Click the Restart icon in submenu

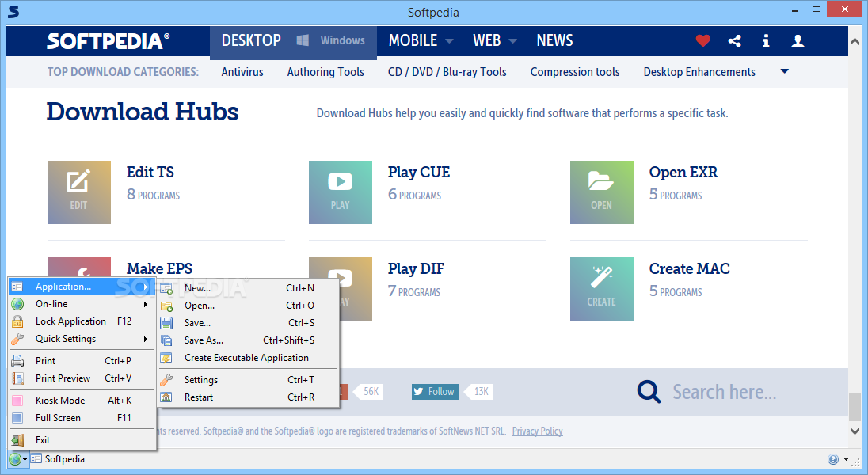tap(166, 397)
